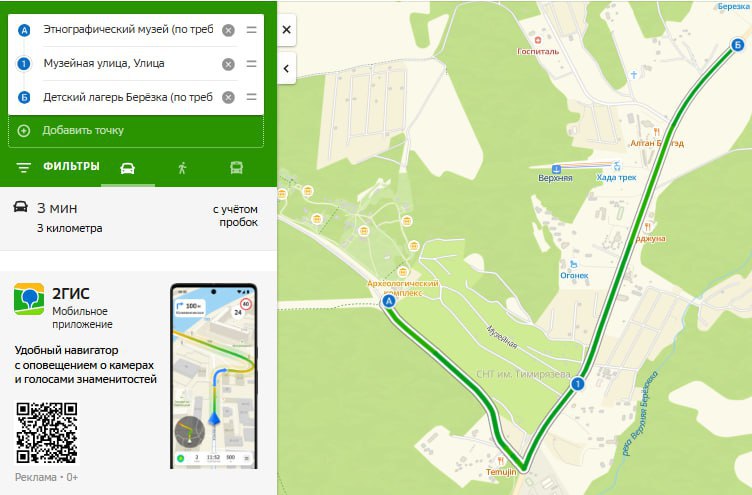752x495 pixels.
Task: Select map marker A at Археологический комплекс
Action: coord(389,301)
